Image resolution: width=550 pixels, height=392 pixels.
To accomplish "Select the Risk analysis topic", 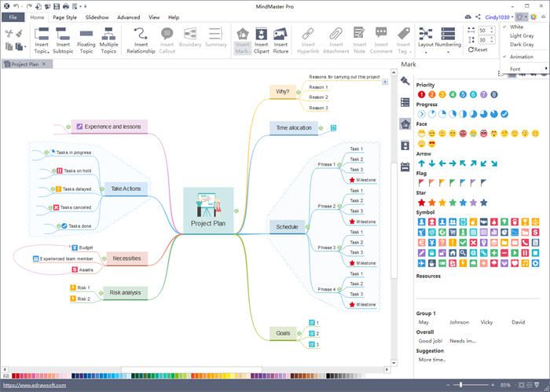I will [x=125, y=292].
